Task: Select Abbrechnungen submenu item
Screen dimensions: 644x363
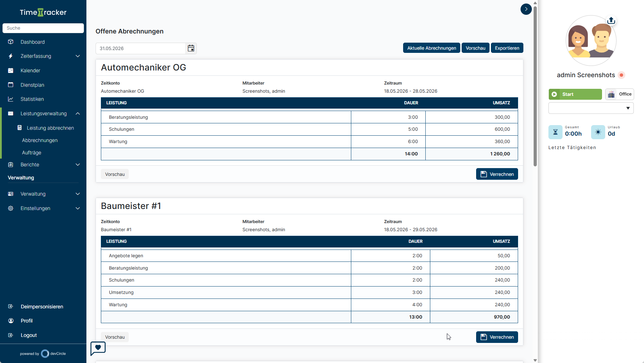Action: 40,140
